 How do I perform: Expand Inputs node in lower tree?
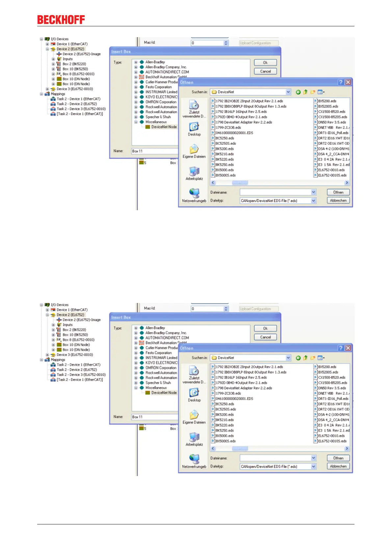point(53,325)
